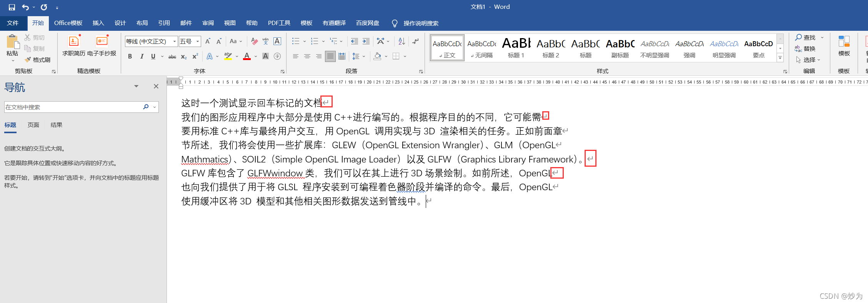Open the phonetic guide (wén) tool

[x=266, y=41]
